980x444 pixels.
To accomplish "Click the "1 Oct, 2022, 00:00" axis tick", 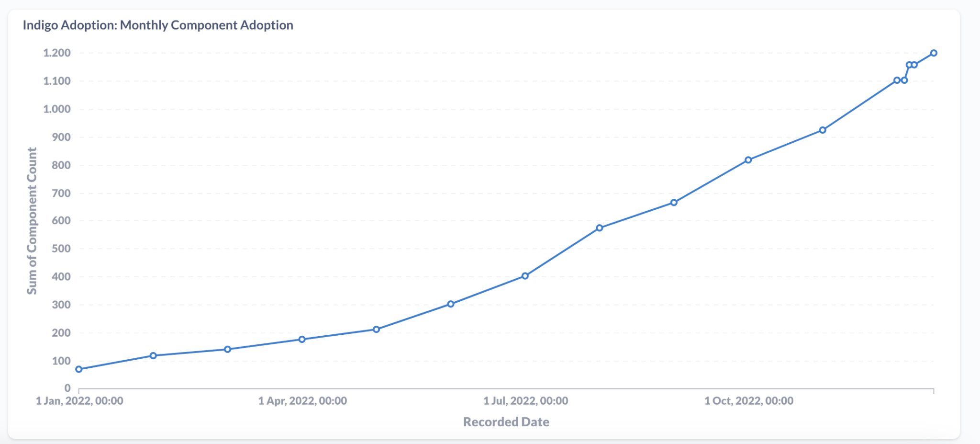I will (x=748, y=401).
